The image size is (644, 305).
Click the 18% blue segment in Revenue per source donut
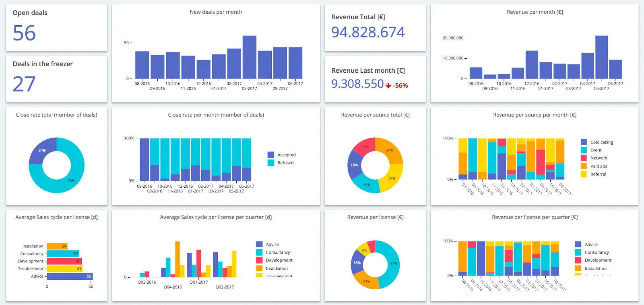354,165
